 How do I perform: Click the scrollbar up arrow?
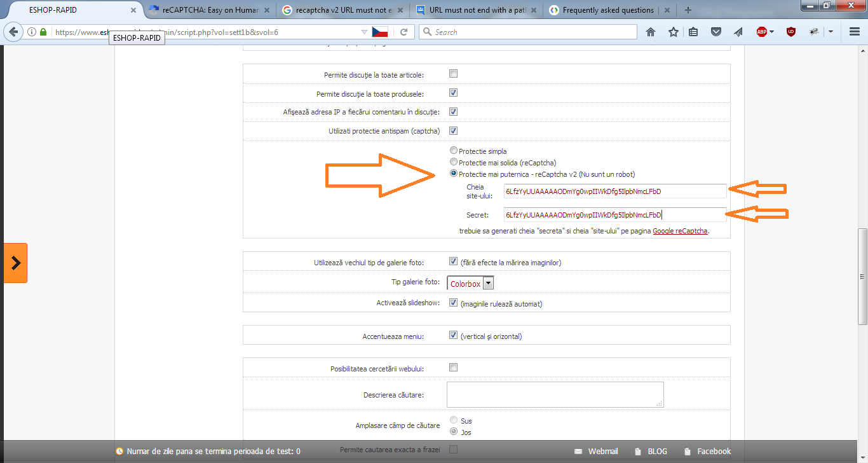862,51
